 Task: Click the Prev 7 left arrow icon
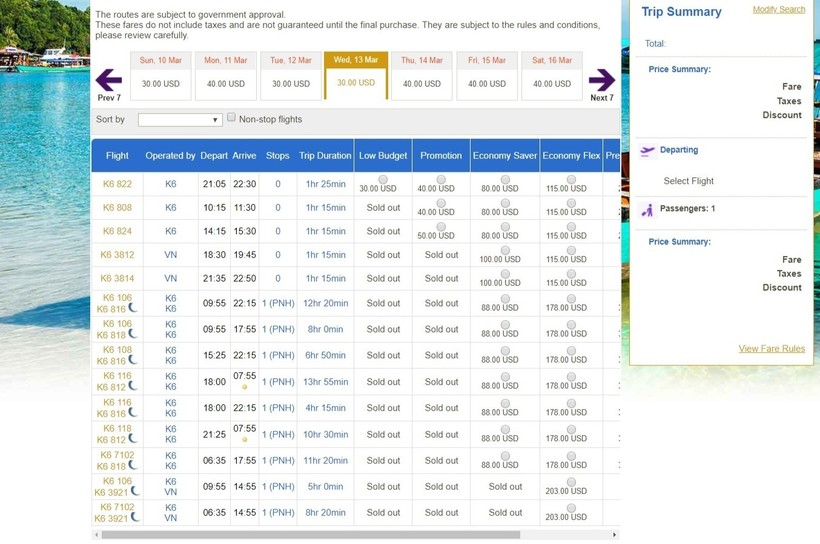click(108, 79)
